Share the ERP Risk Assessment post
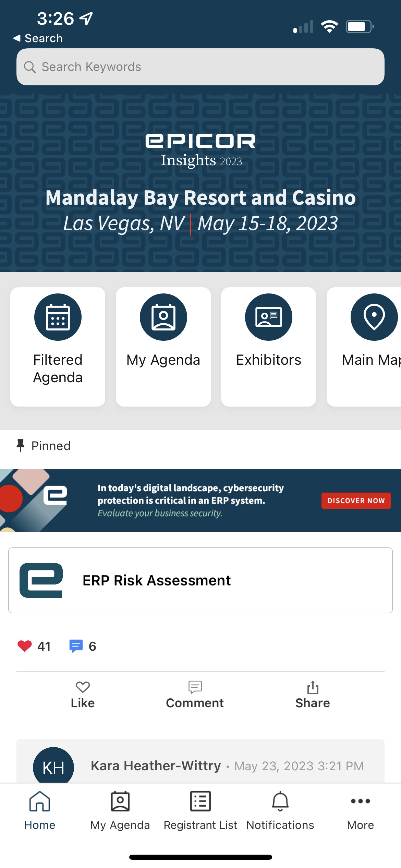Screen dimensions: 401x868 click(313, 695)
